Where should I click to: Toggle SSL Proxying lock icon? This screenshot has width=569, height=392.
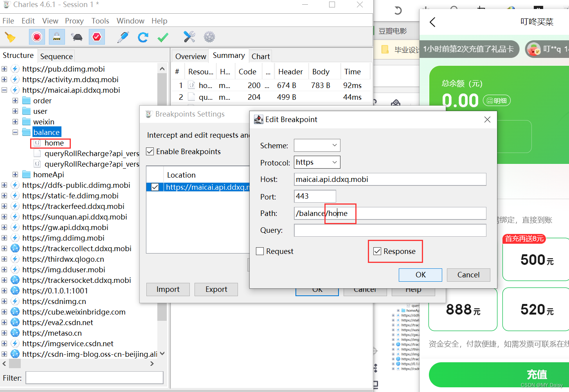coord(57,37)
